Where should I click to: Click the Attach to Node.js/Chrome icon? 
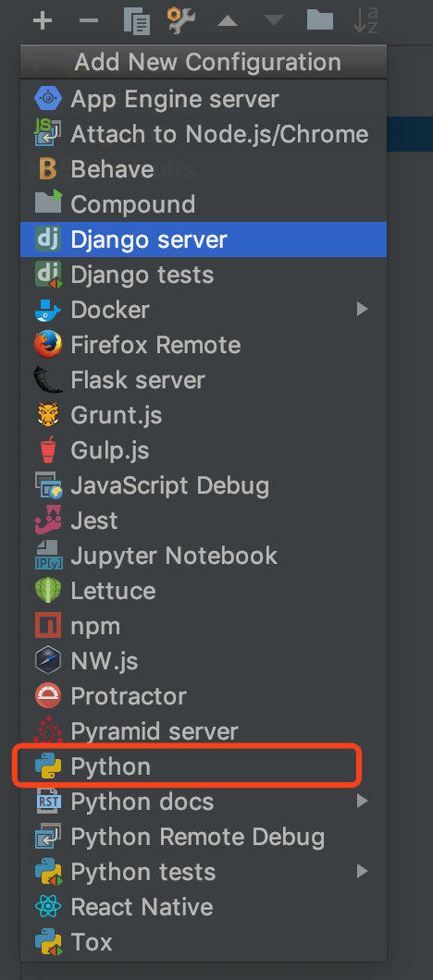point(48,134)
